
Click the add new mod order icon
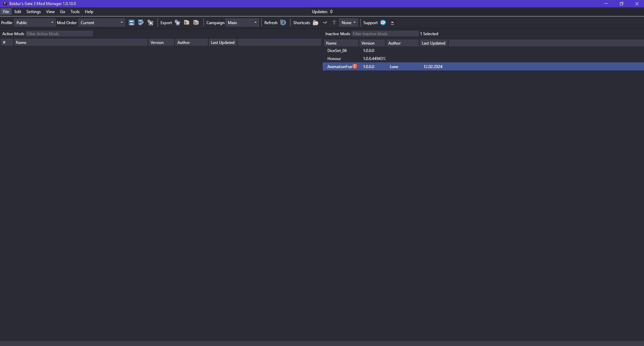pyautogui.click(x=150, y=22)
